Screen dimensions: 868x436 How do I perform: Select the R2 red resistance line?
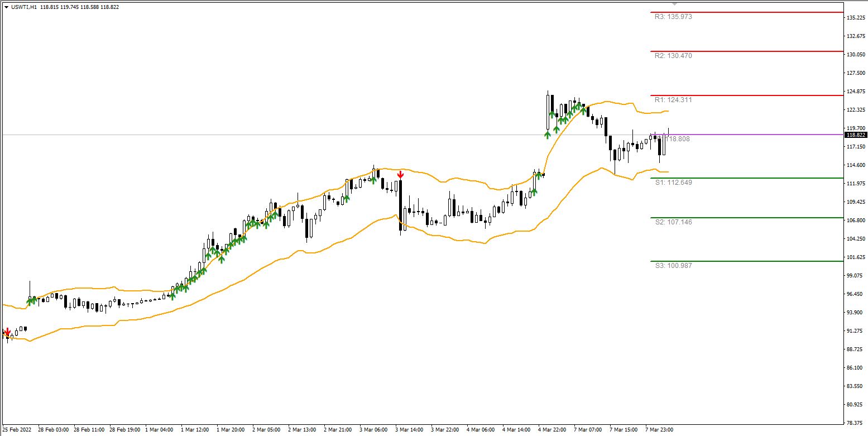(747, 51)
